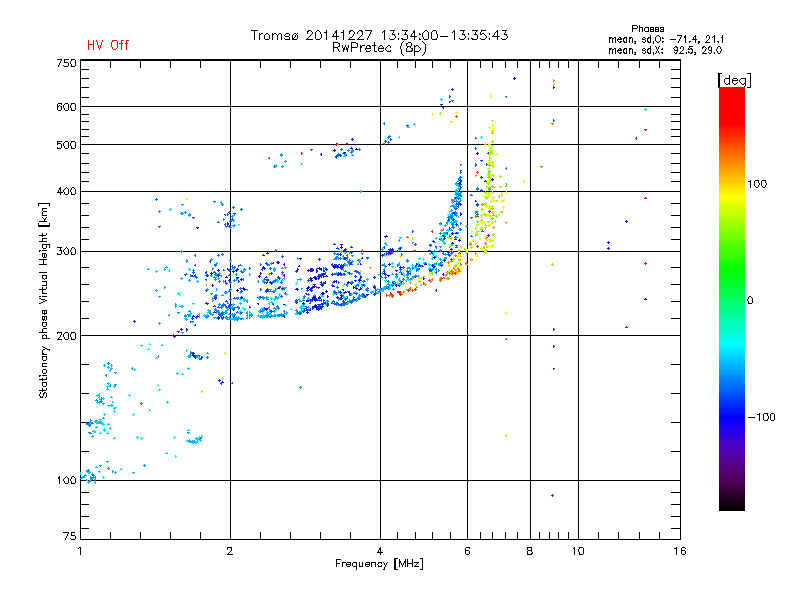This screenshot has height=600, width=800.
Task: Click the 'mean, sd,O: -71.4, 21.1' line
Action: click(666, 39)
